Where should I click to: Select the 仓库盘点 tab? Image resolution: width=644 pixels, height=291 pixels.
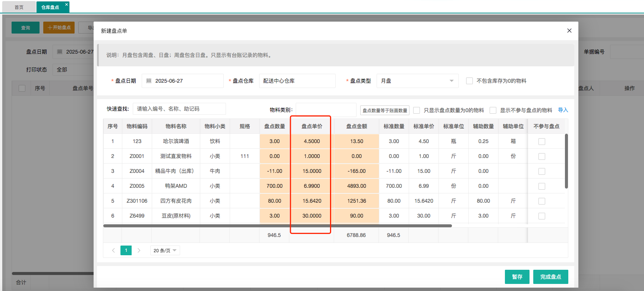click(x=50, y=7)
